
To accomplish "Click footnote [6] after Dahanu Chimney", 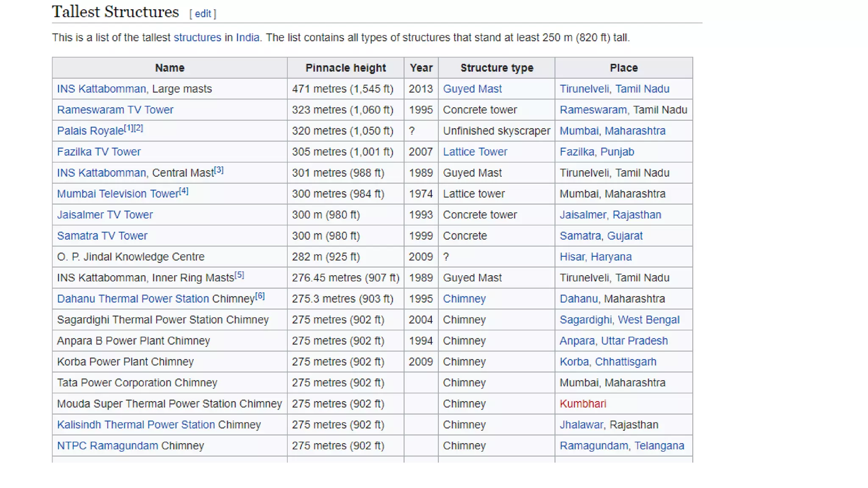I will tap(260, 296).
